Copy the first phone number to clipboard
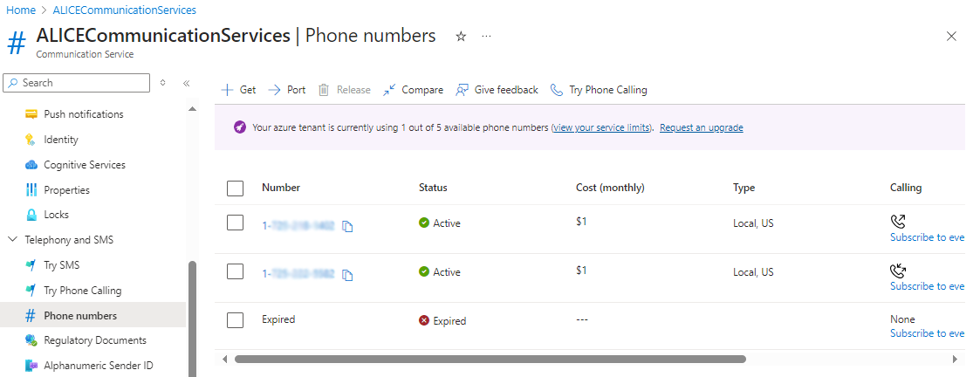The height and width of the screenshot is (377, 980). pos(347,226)
